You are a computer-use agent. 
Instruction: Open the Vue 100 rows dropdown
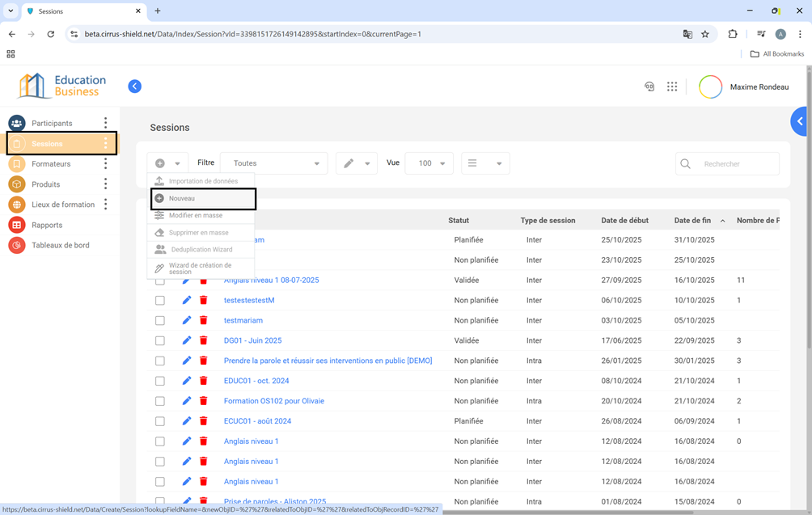point(429,163)
